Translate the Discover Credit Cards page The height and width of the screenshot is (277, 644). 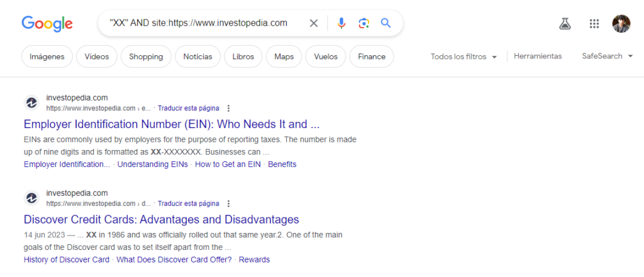(189, 204)
